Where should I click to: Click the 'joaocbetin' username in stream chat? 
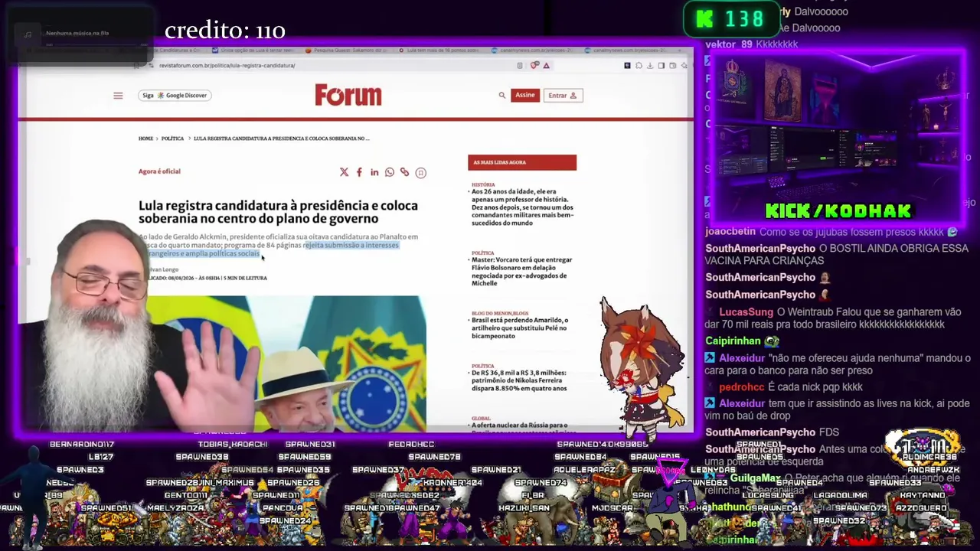(730, 232)
